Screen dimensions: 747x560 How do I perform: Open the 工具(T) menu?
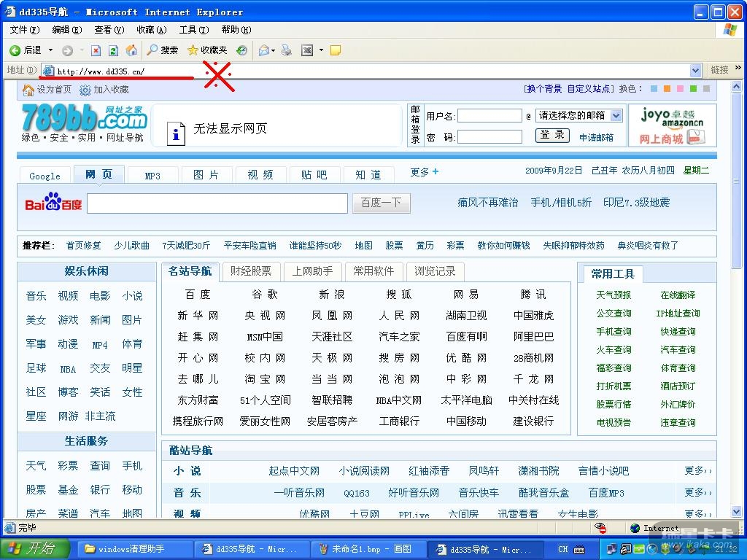pos(194,29)
